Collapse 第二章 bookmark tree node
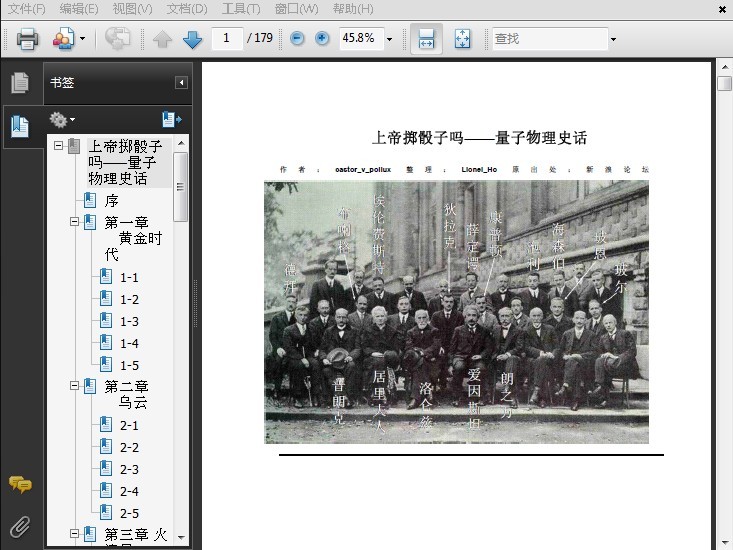The height and width of the screenshot is (550, 733). click(x=74, y=386)
